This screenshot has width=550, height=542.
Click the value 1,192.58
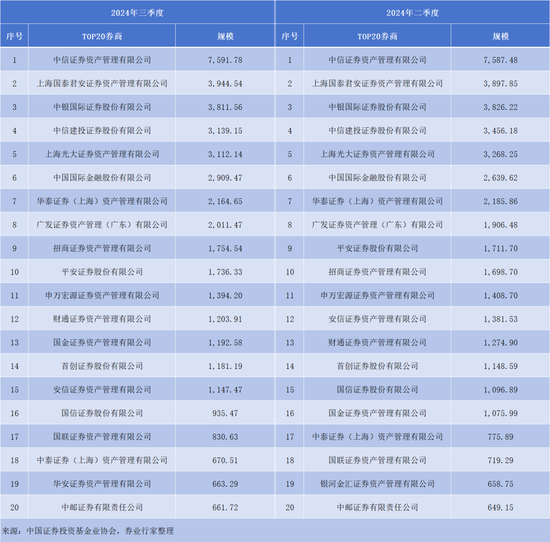[225, 342]
